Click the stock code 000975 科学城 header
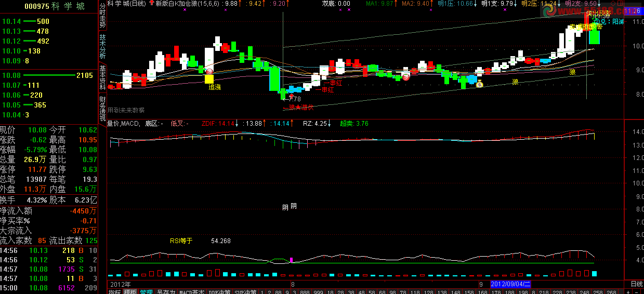The width and height of the screenshot is (644, 294). click(55, 6)
